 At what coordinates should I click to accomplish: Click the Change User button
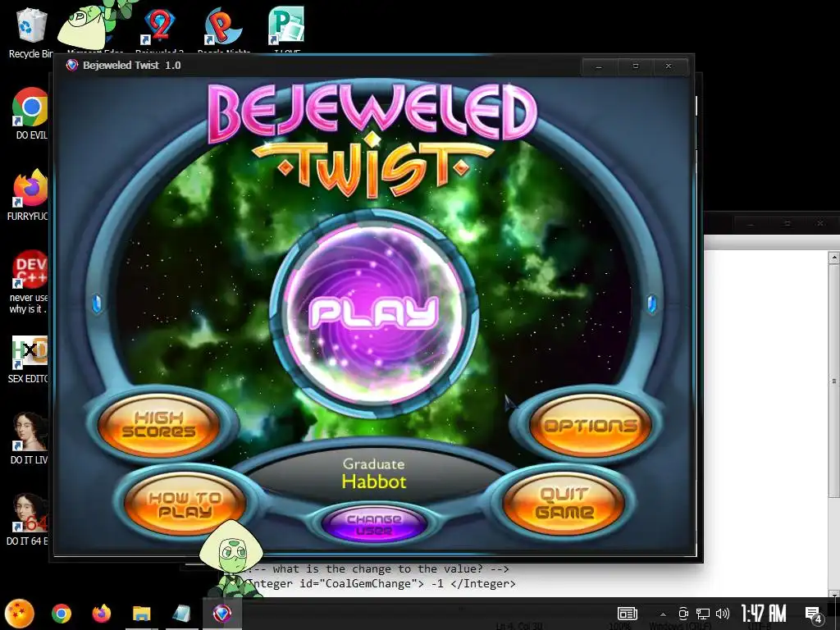coord(374,524)
